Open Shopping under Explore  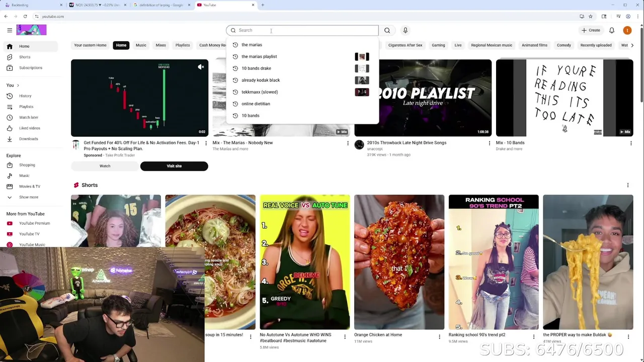click(30, 165)
